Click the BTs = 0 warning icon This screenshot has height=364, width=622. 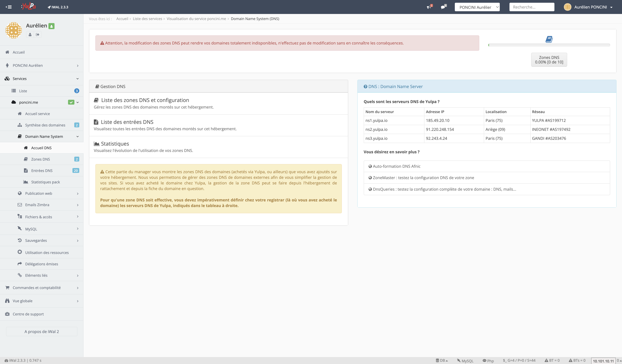570,360
